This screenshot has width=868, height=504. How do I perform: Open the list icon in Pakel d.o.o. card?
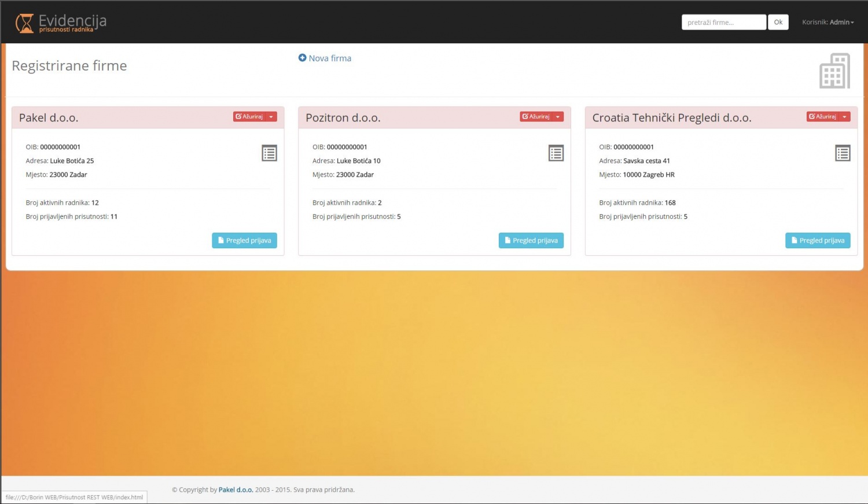269,153
